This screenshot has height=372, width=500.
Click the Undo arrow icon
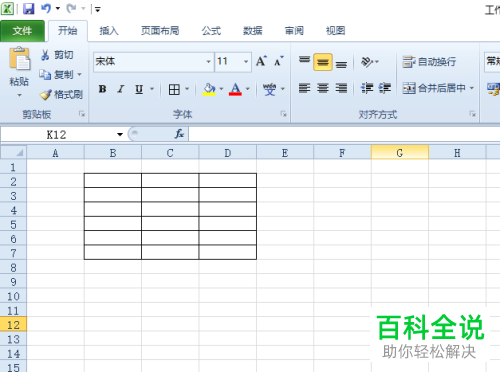46,9
